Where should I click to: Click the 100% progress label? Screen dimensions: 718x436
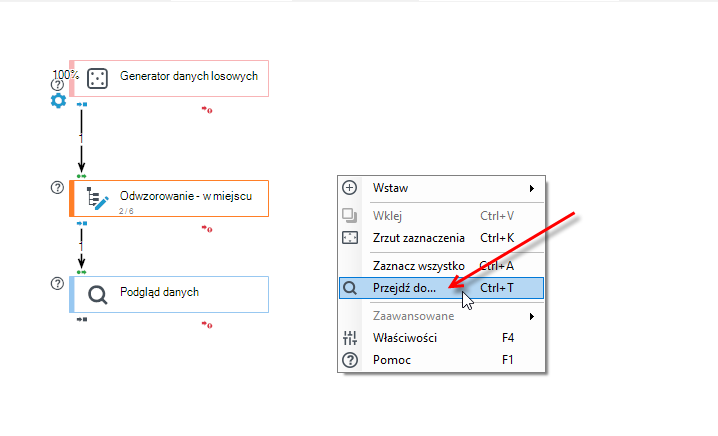(x=65, y=74)
